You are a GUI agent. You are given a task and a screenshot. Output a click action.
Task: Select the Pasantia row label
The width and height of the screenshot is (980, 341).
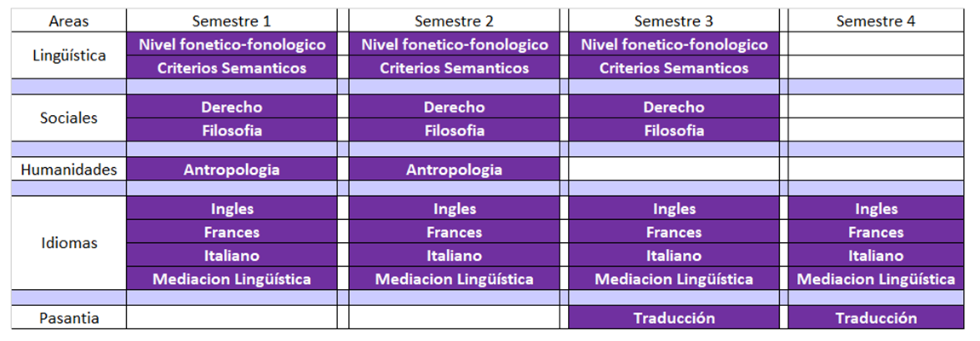[69, 318]
